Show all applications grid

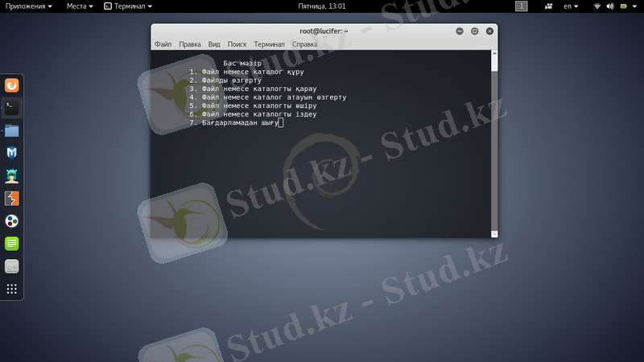click(x=12, y=289)
